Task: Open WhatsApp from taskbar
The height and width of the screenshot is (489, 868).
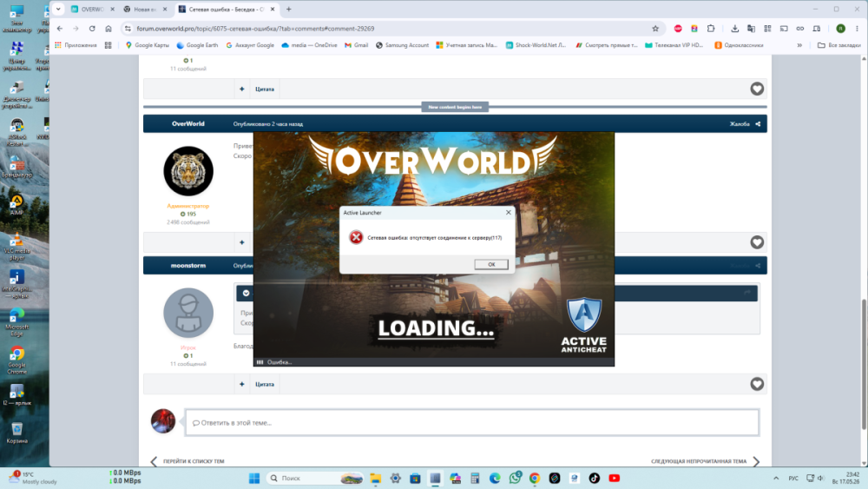Action: tap(515, 478)
